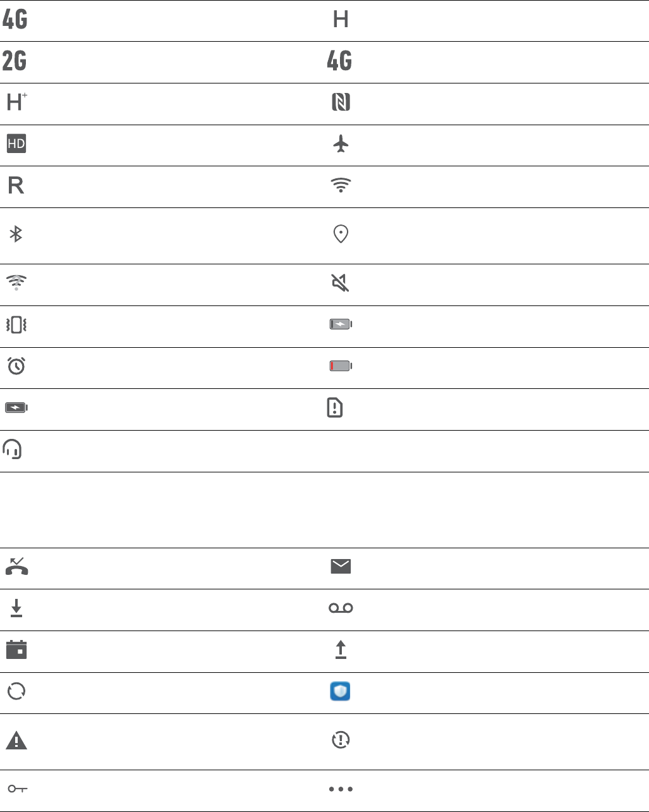The width and height of the screenshot is (649, 812).
Task: Click the headset icon
Action: coord(13,449)
